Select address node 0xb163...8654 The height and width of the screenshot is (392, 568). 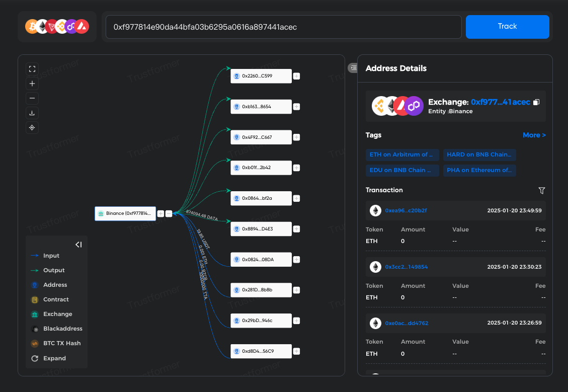(261, 107)
